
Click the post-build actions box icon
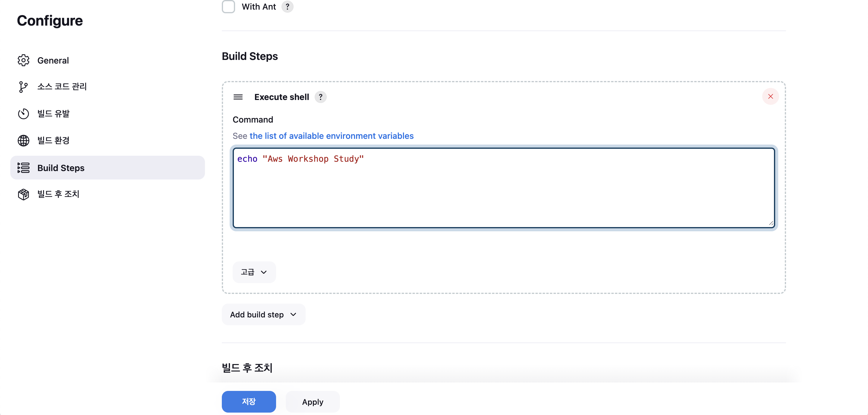click(23, 194)
